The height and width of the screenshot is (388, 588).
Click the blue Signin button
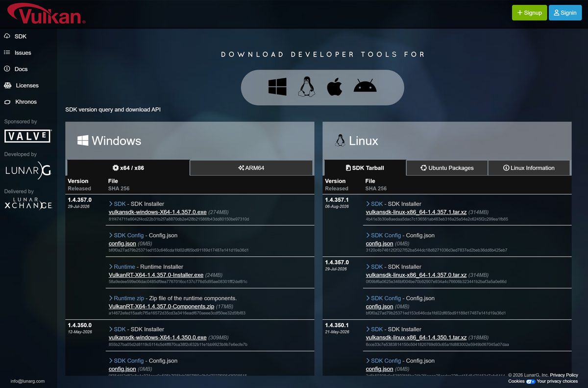565,13
